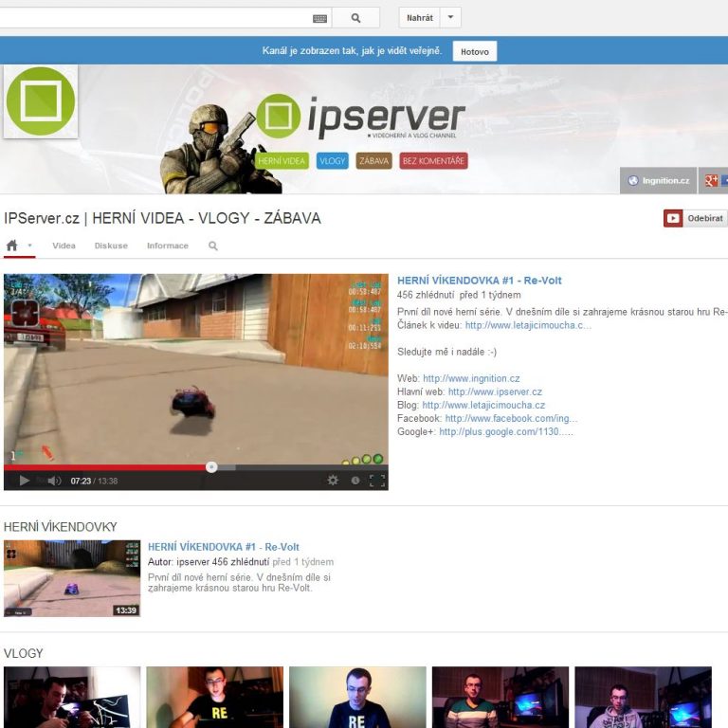This screenshot has height=728, width=728.
Task: Open the fifth VLOGY video thumbnail
Action: click(x=643, y=698)
